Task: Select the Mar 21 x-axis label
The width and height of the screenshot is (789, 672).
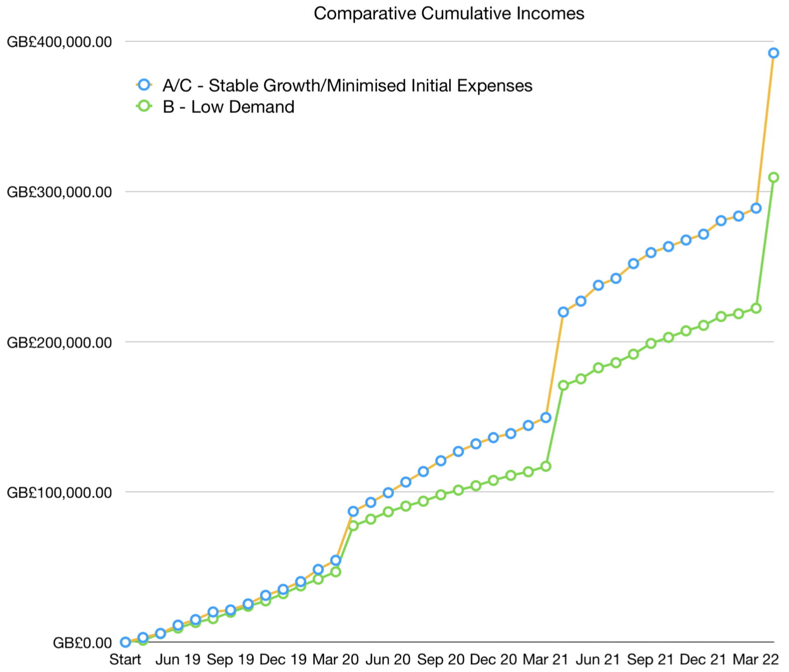Action: point(545,660)
